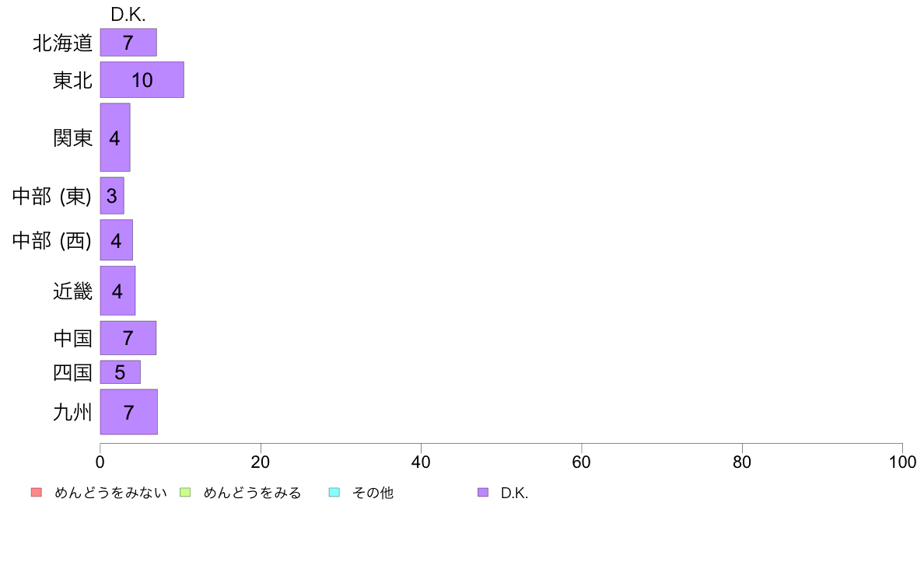The height and width of the screenshot is (572, 924).
Task: Click the 40 tick on x-axis
Action: 421,462
